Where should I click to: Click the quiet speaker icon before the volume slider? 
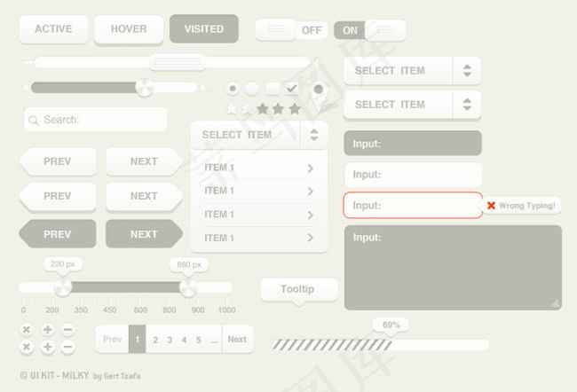click(26, 88)
